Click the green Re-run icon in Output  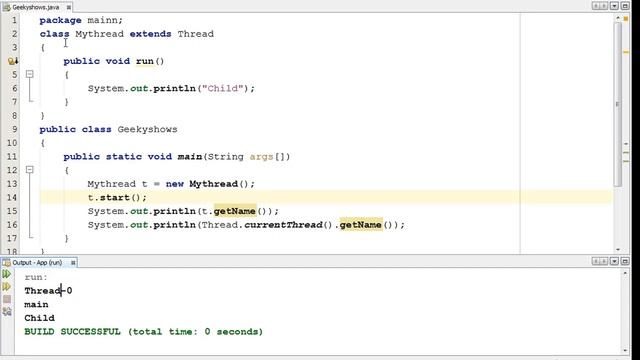(x=7, y=274)
